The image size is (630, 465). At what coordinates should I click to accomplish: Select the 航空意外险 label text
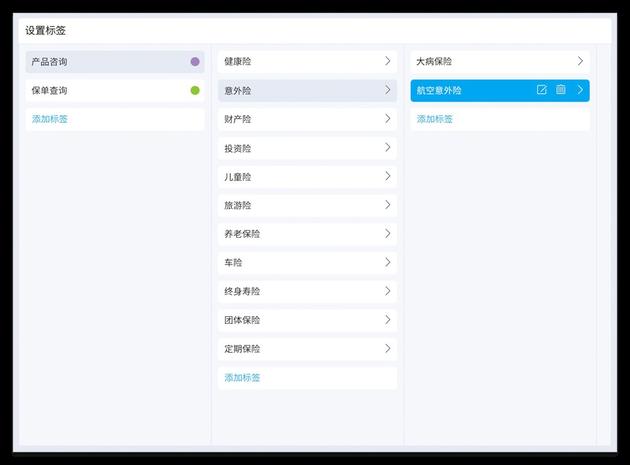pyautogui.click(x=439, y=90)
